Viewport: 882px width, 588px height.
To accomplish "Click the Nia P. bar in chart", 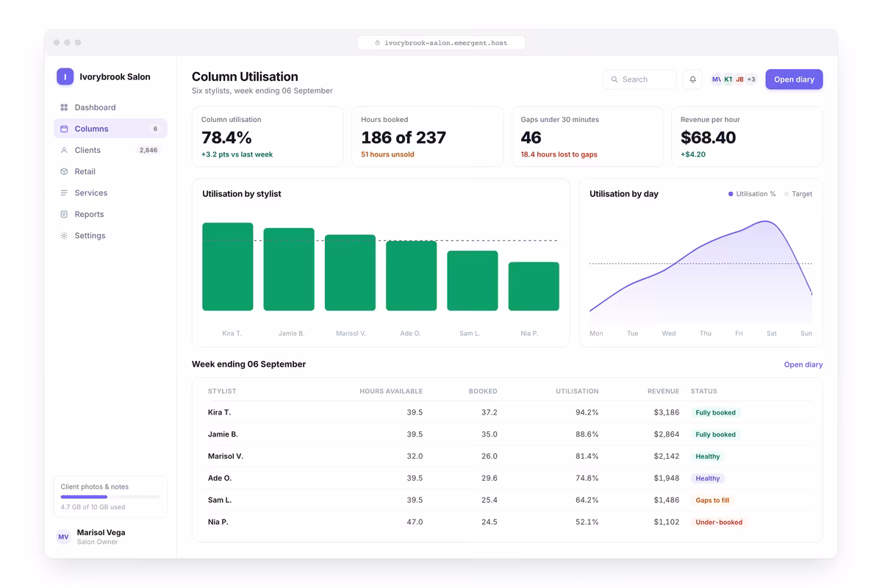I will coord(534,287).
